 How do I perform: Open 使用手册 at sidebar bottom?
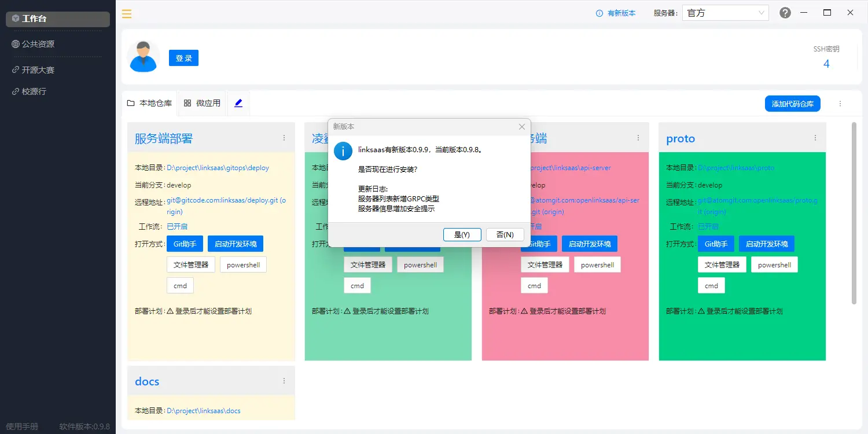pos(22,426)
